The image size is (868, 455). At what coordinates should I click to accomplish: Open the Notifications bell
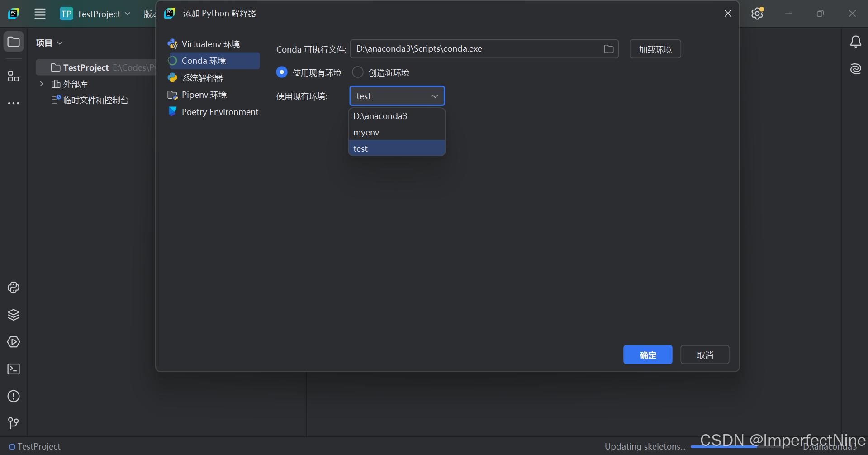855,42
